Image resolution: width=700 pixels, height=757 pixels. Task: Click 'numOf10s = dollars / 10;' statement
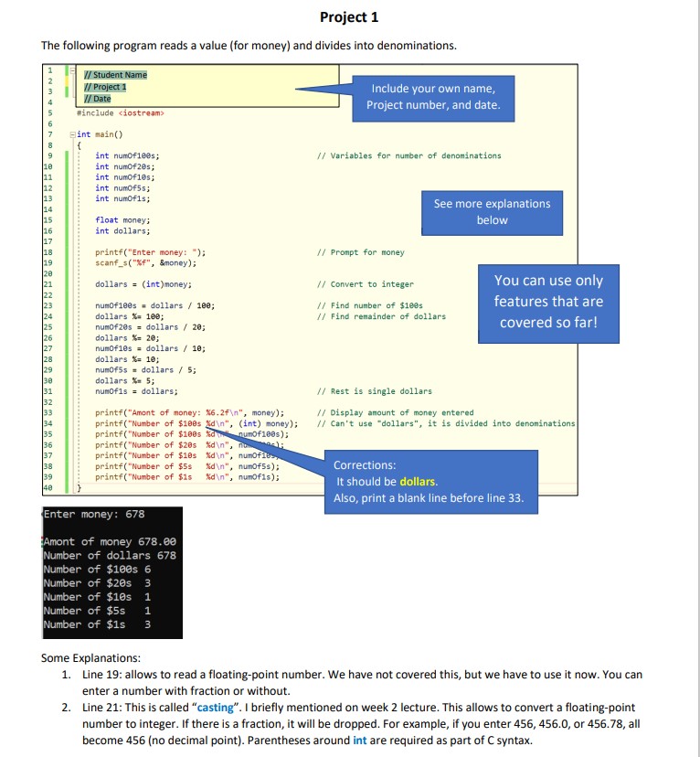[150, 348]
